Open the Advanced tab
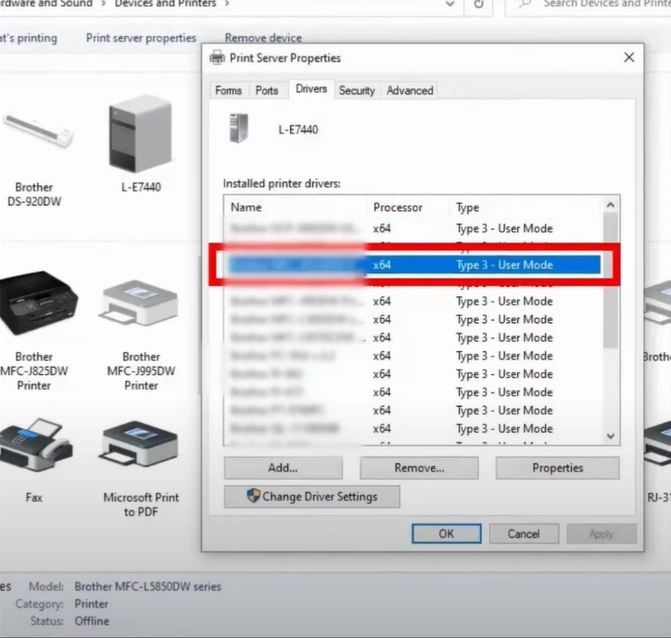 (410, 90)
